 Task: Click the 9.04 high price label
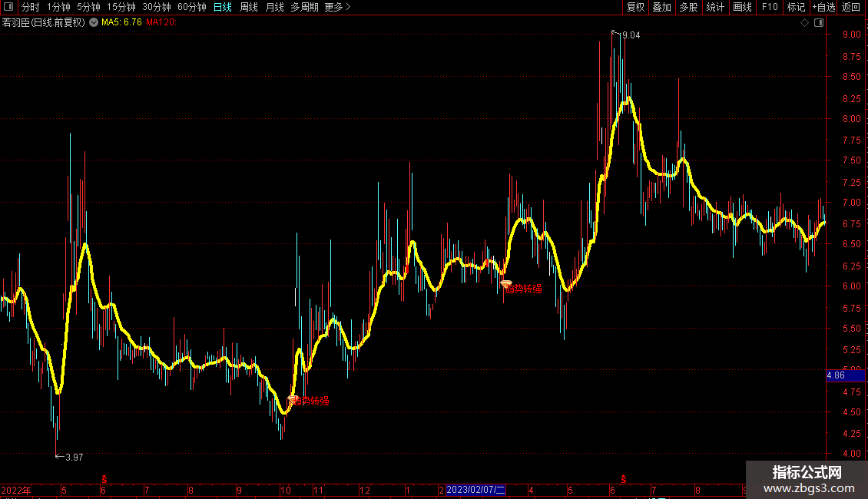tap(631, 35)
